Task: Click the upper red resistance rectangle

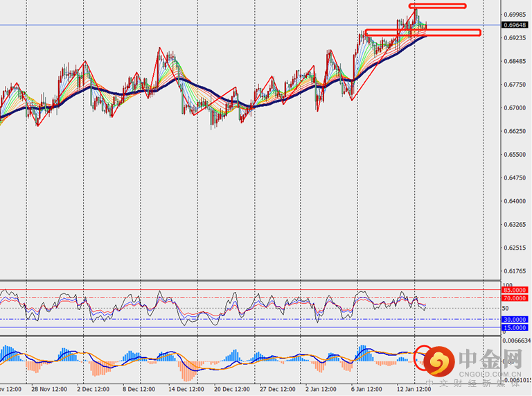Action: coord(437,6)
